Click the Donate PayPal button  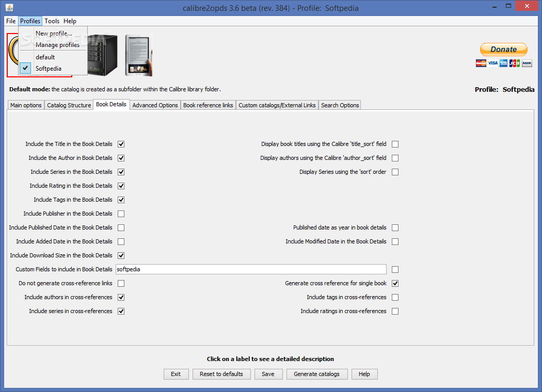504,50
